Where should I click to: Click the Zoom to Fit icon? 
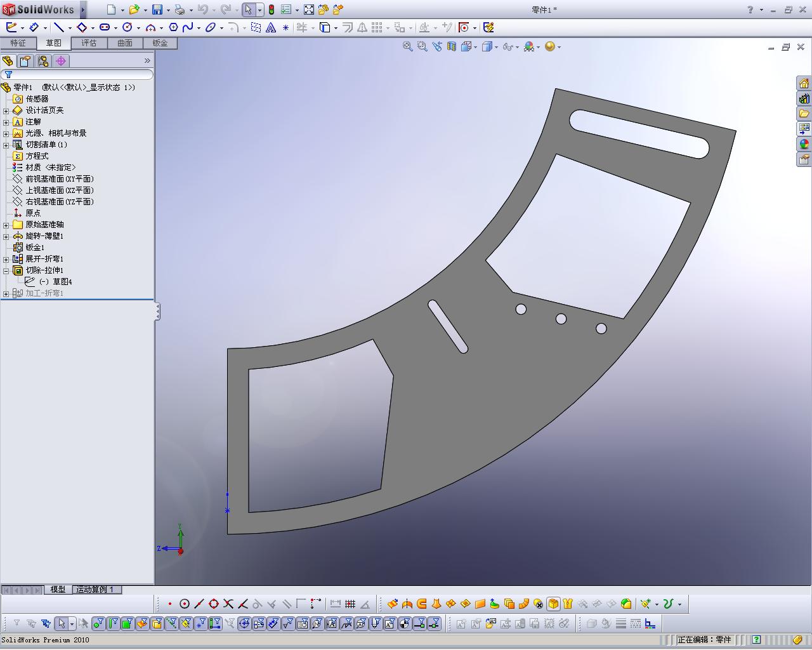pyautogui.click(x=408, y=46)
